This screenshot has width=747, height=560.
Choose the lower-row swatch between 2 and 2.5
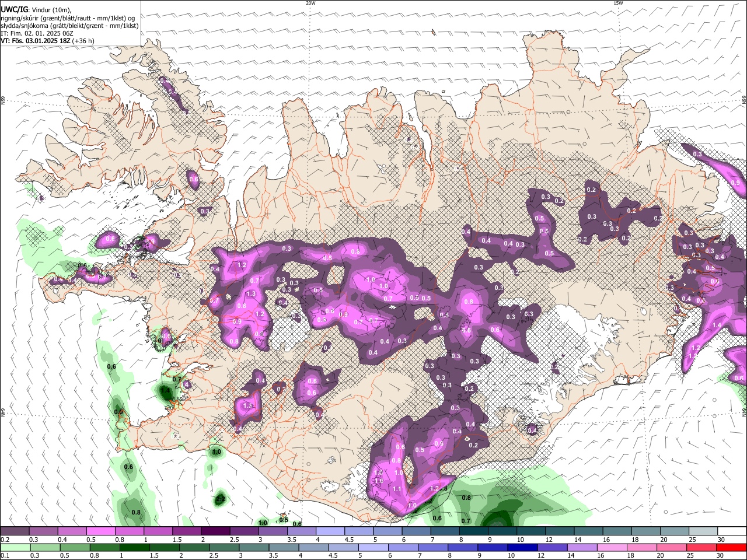click(x=194, y=547)
